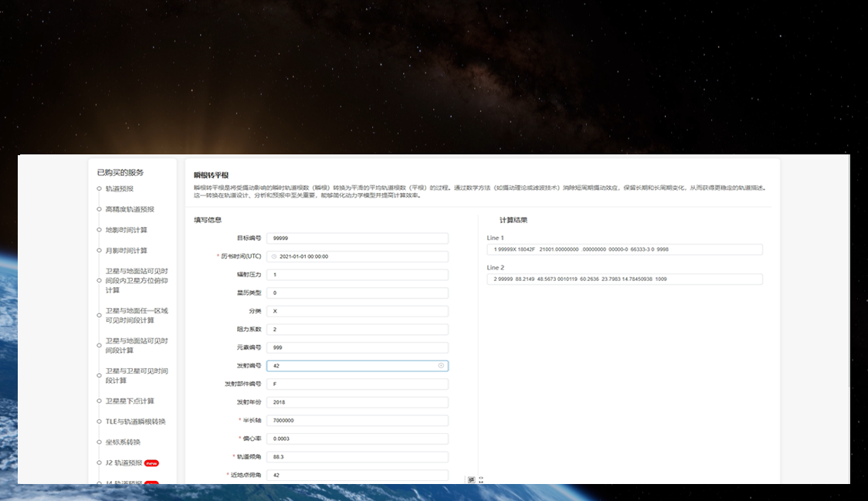
Task: Select the 高精度轨道预报 service
Action: click(x=129, y=208)
